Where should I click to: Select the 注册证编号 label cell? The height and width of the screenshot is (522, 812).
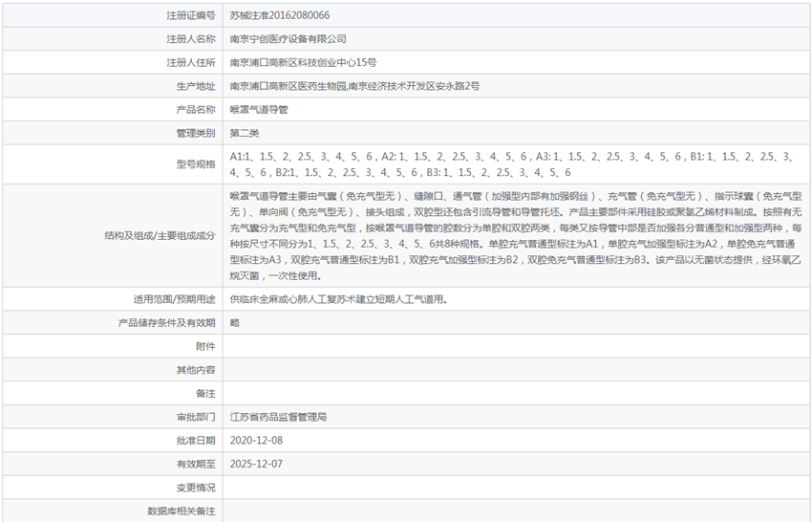point(113,15)
